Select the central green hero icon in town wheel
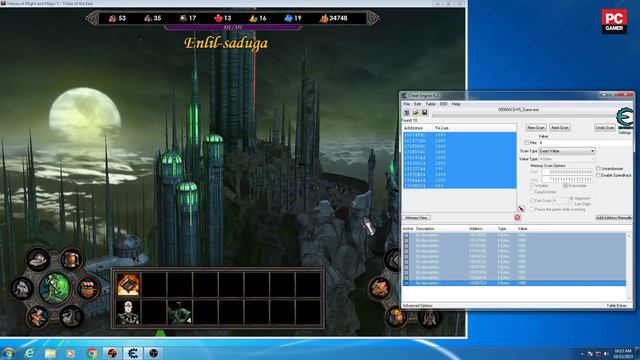The height and width of the screenshot is (360, 640). coord(55,288)
